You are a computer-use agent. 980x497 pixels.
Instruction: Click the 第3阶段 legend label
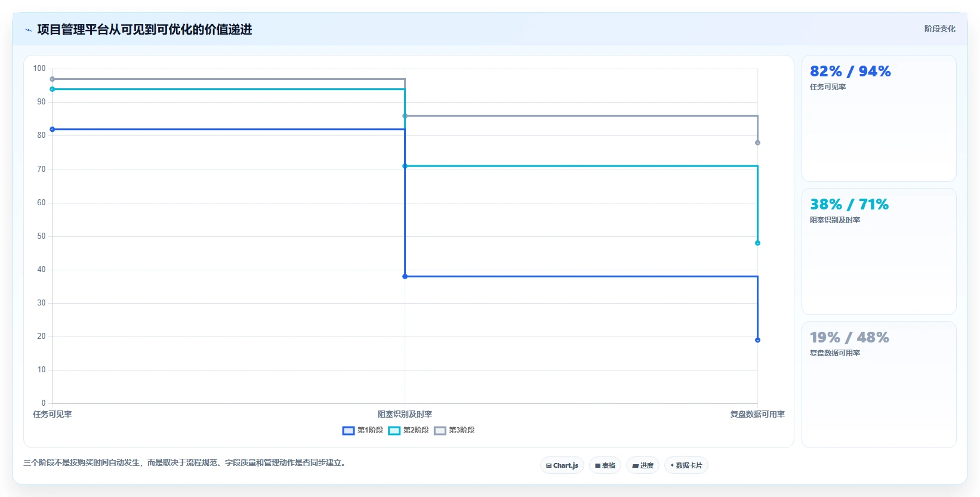(461, 430)
